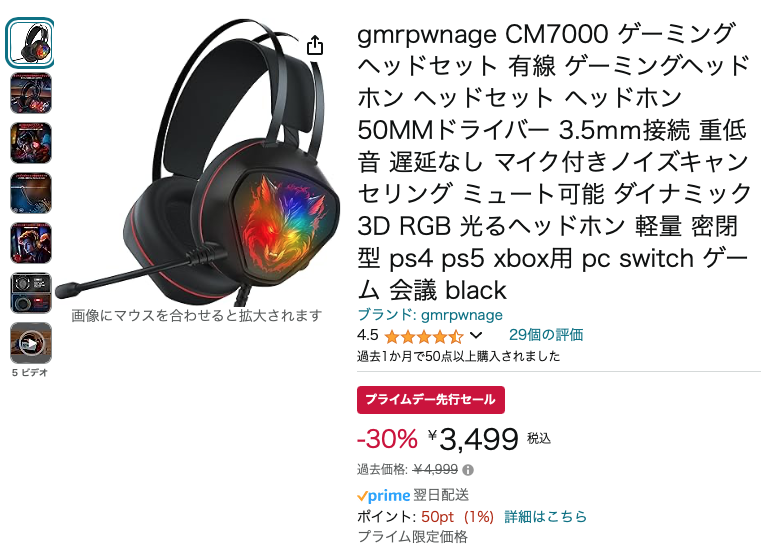Select the fourth thumbnail showing microphone
The width and height of the screenshot is (772, 549).
(31, 193)
